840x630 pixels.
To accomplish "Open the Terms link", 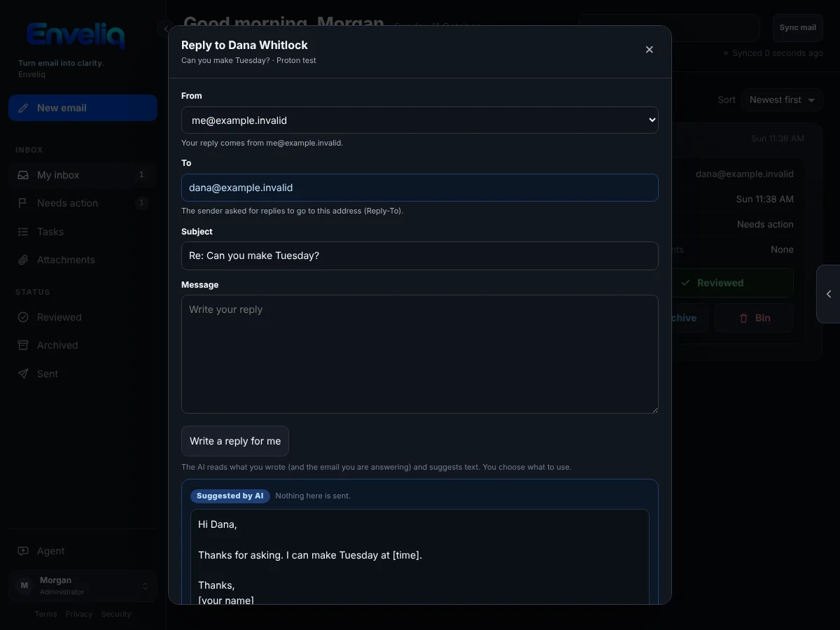I will 46,614.
